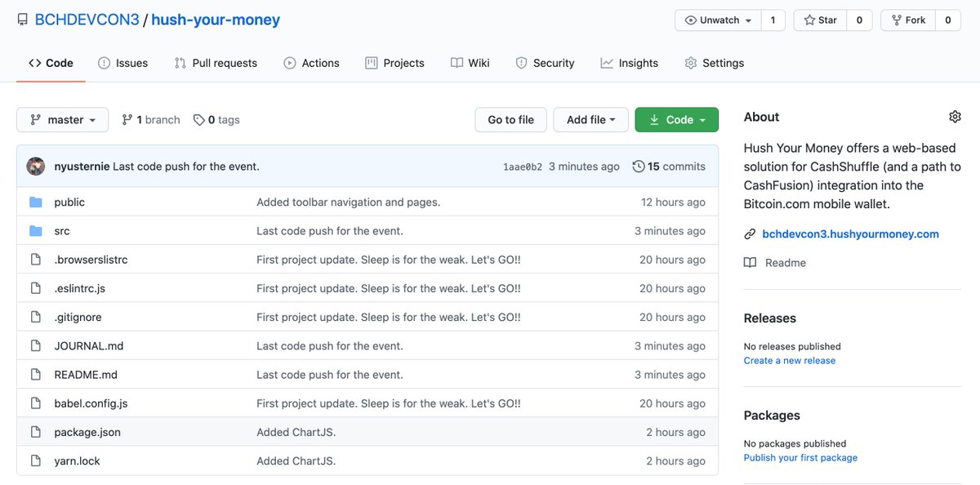The image size is (980, 485).
Task: Open the babel.config.js file
Action: [x=91, y=403]
